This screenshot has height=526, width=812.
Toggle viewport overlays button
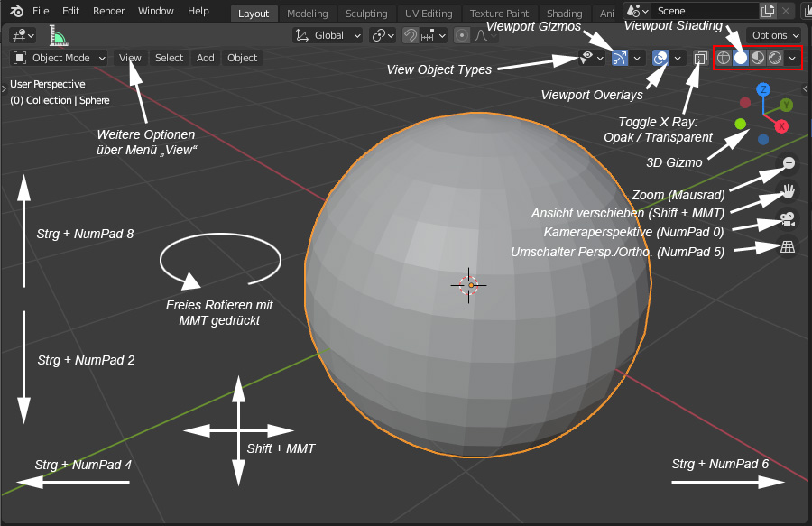click(x=660, y=58)
